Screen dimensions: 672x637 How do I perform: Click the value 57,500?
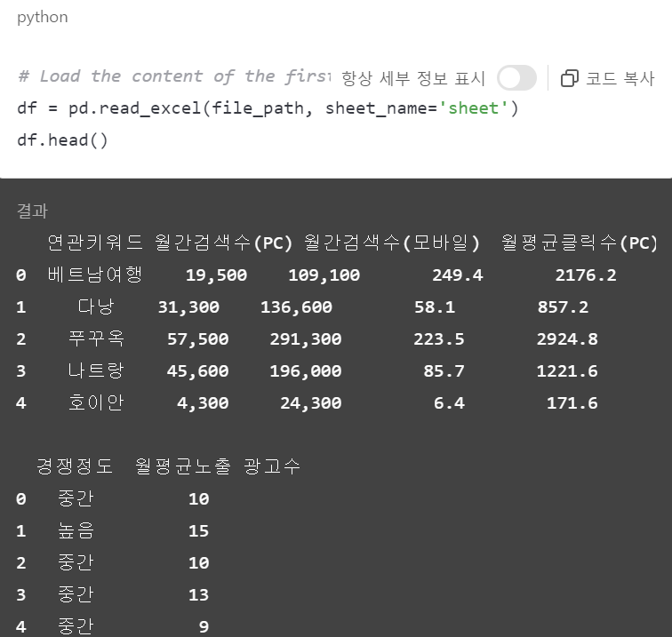197,339
